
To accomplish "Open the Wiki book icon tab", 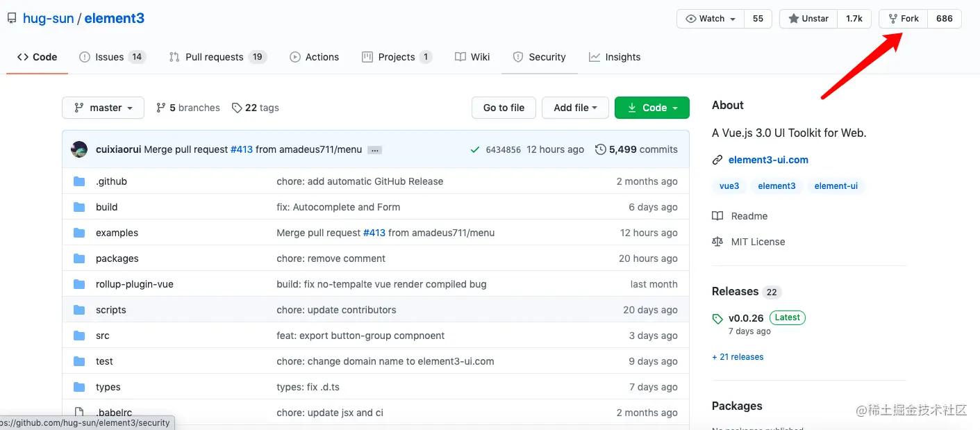I will point(460,57).
